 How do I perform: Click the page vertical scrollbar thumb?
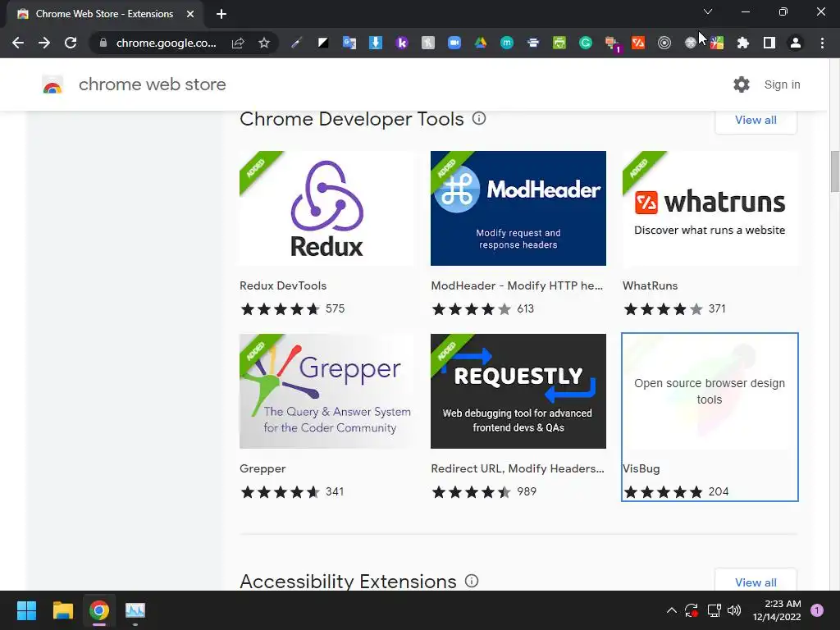(834, 171)
